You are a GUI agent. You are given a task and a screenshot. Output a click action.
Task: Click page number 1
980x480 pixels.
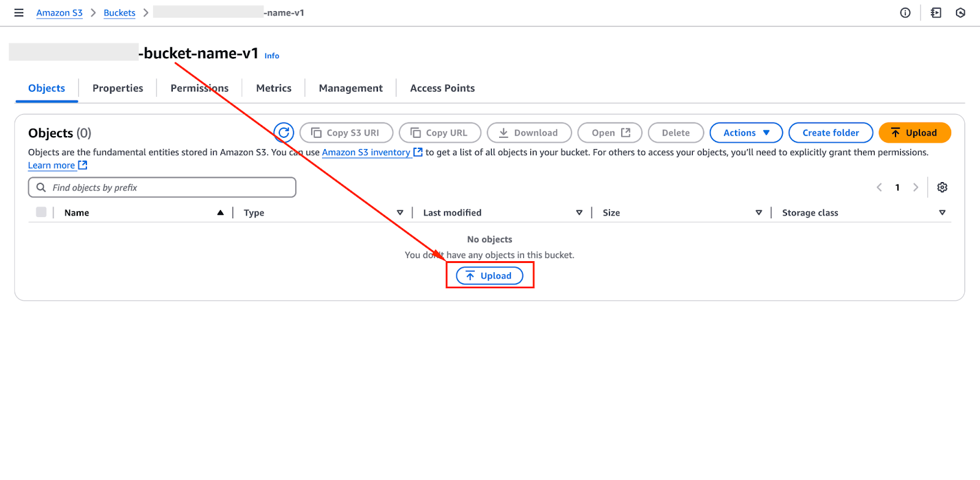point(897,188)
